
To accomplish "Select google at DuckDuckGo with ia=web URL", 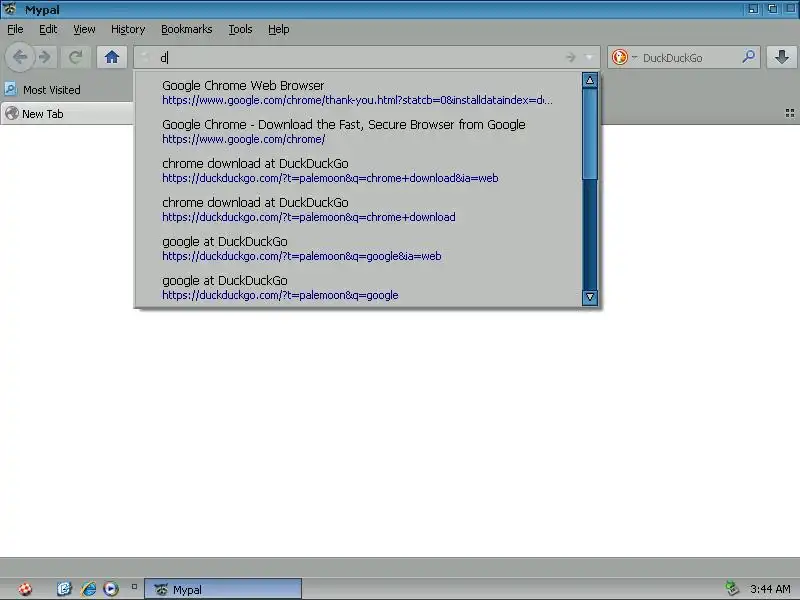I will (x=358, y=248).
